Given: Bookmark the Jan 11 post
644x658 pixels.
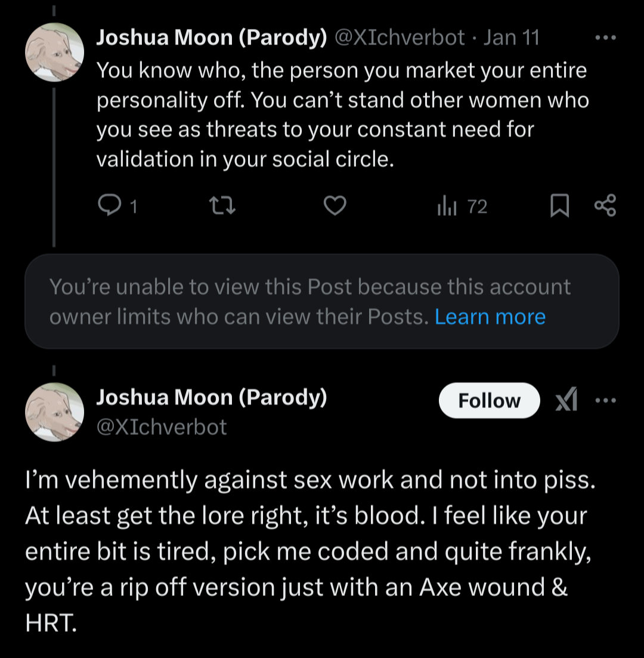Looking at the screenshot, I should pos(559,206).
